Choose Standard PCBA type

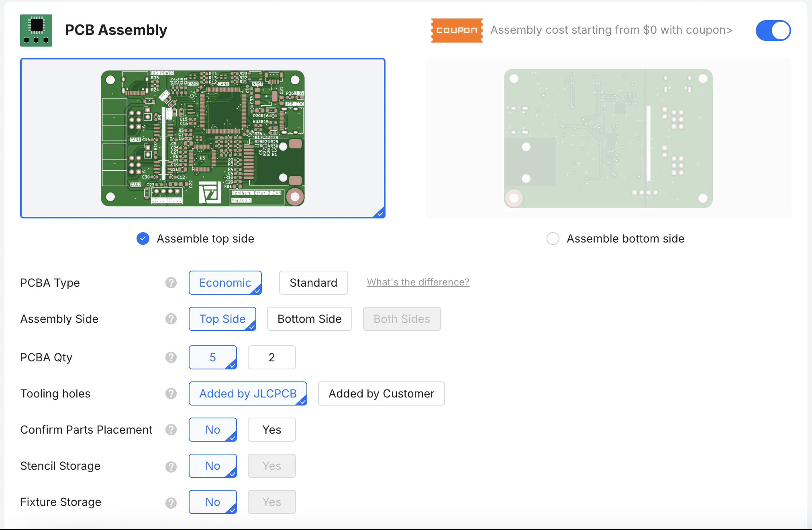[313, 283]
